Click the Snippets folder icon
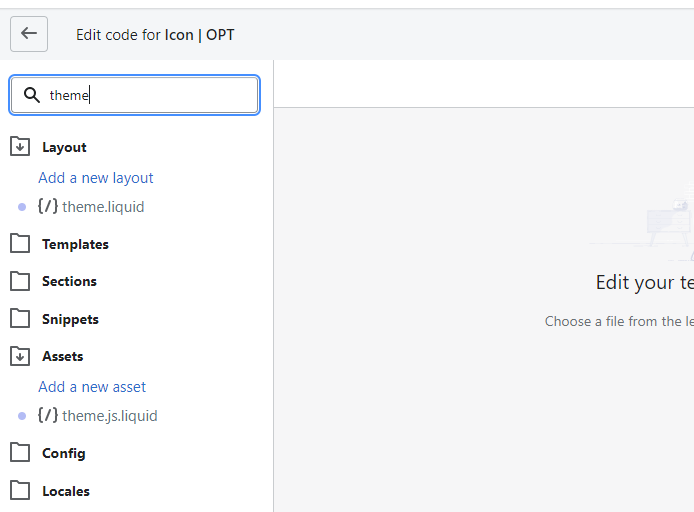This screenshot has height=512, width=694. coord(20,319)
